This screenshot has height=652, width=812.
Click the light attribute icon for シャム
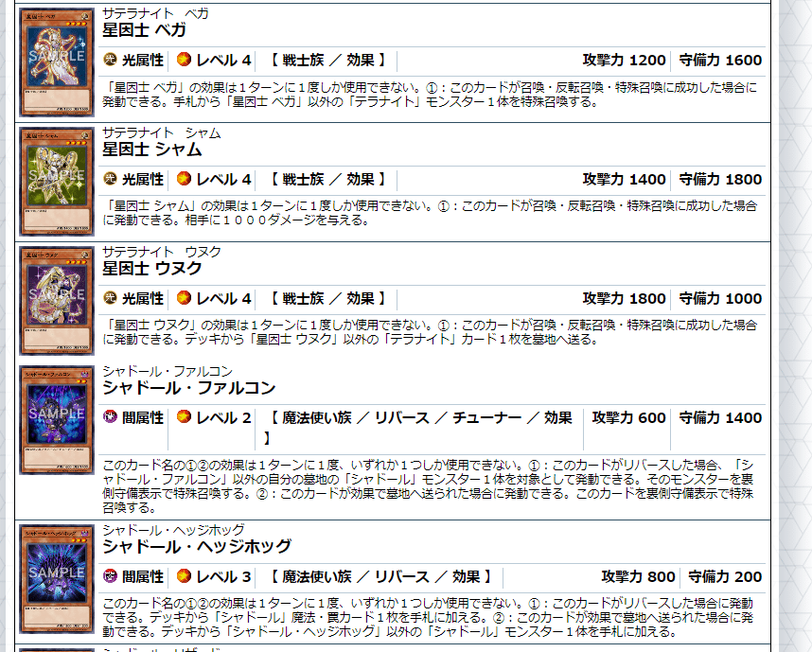click(x=111, y=179)
